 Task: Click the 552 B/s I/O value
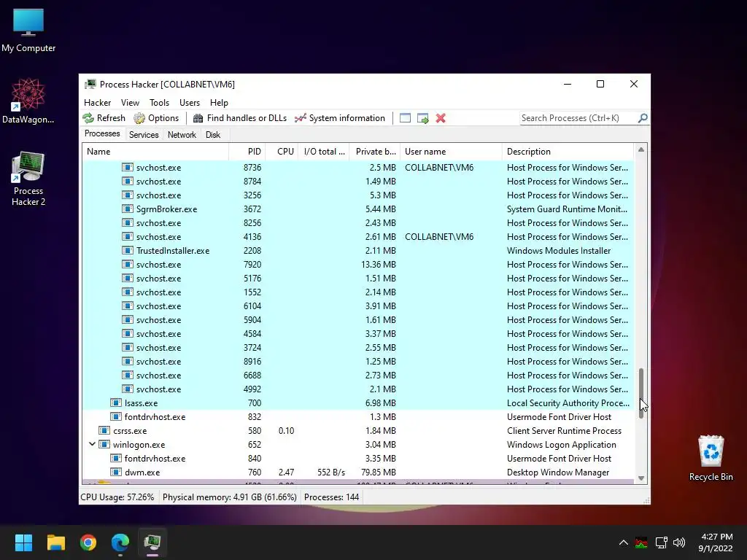(x=331, y=472)
